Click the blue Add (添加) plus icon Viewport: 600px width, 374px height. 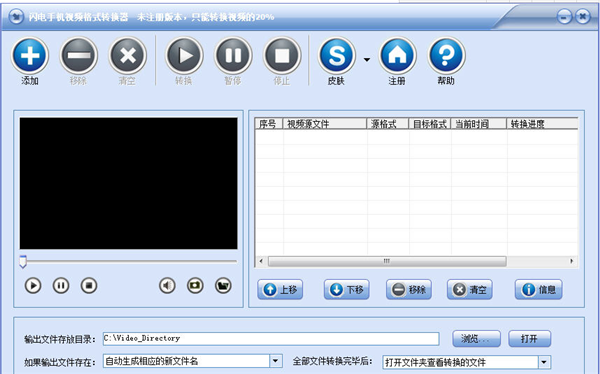pos(30,56)
